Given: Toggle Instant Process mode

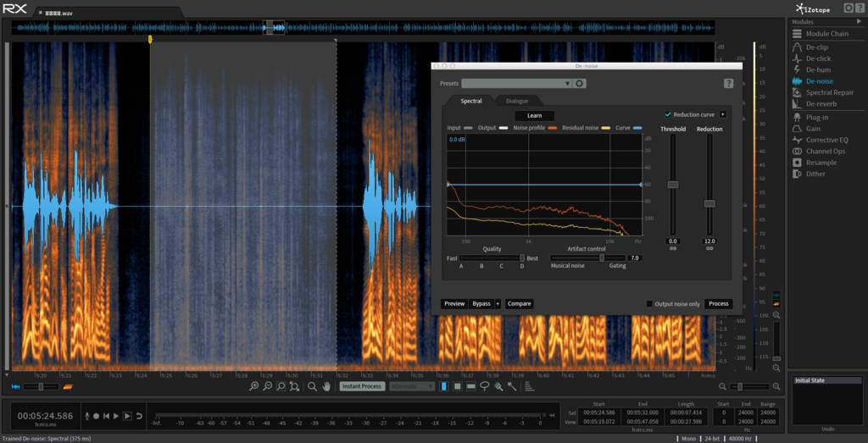Looking at the screenshot, I should (x=362, y=386).
